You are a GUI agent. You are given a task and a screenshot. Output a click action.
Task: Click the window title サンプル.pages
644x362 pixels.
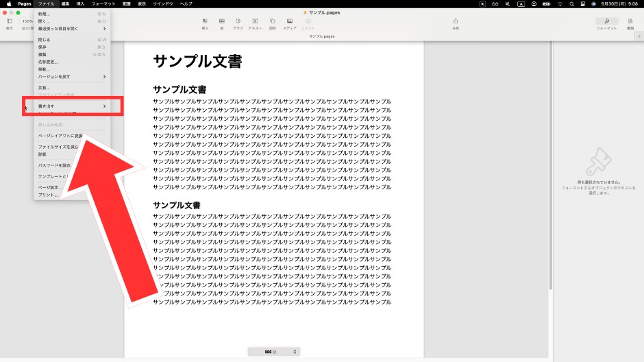[x=325, y=13]
